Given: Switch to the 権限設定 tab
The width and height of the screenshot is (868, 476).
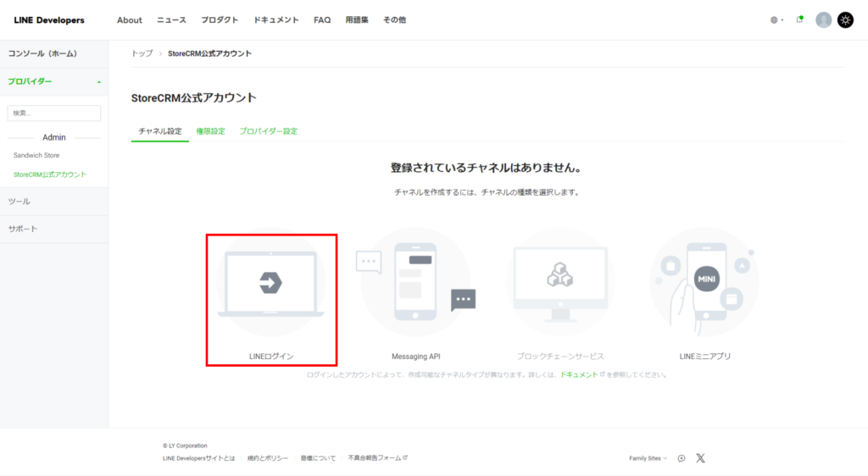Looking at the screenshot, I should point(211,131).
